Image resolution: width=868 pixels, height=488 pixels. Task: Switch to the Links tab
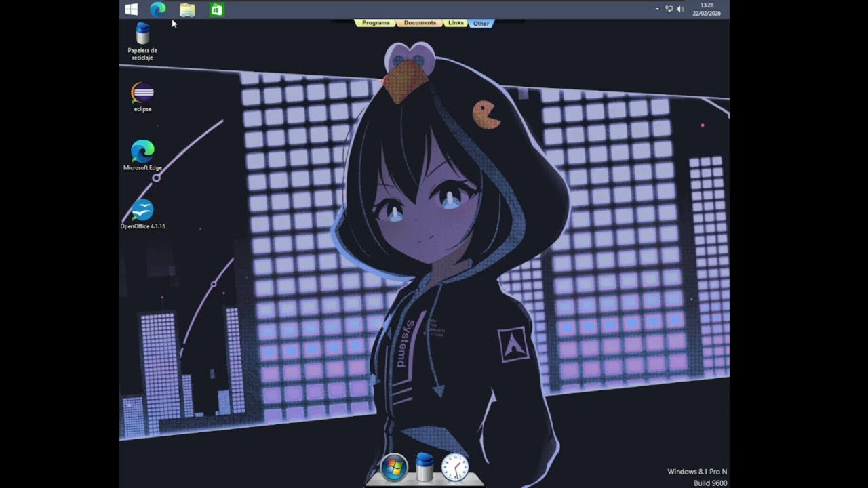click(x=456, y=23)
